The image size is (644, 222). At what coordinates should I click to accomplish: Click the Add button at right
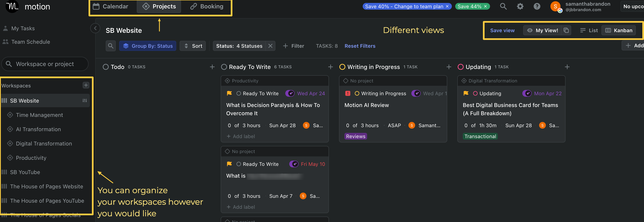tap(633, 45)
